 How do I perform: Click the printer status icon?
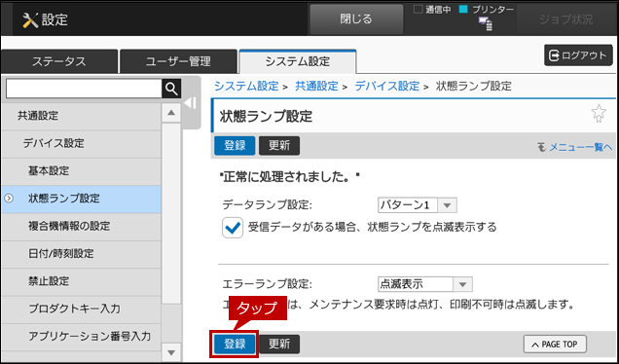click(486, 23)
